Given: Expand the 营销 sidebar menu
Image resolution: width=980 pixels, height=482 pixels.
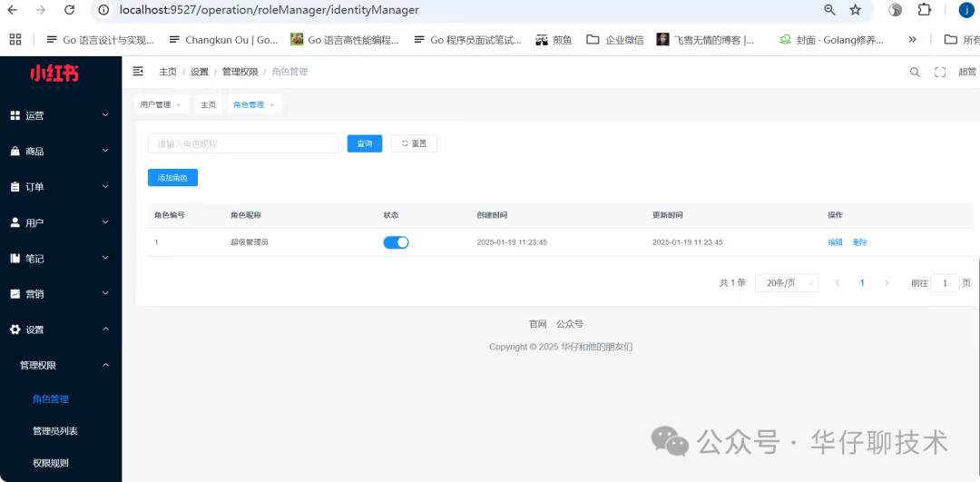Looking at the screenshot, I should point(61,294).
